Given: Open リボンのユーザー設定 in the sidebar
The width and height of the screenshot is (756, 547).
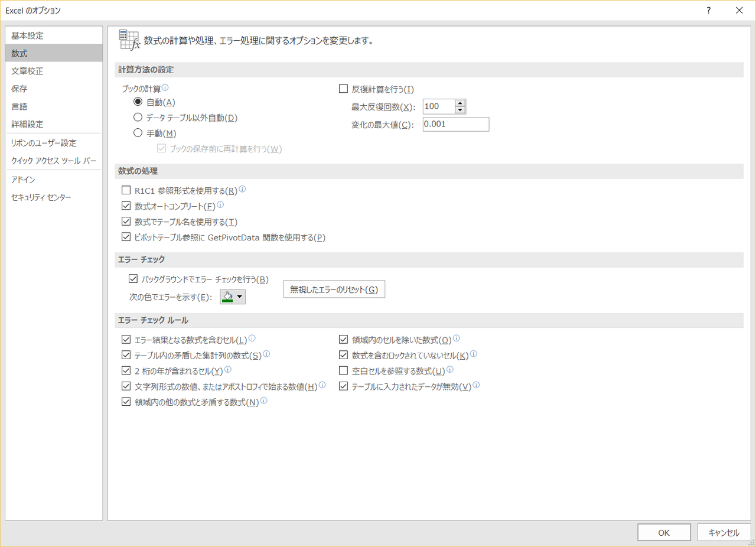Looking at the screenshot, I should point(54,143).
